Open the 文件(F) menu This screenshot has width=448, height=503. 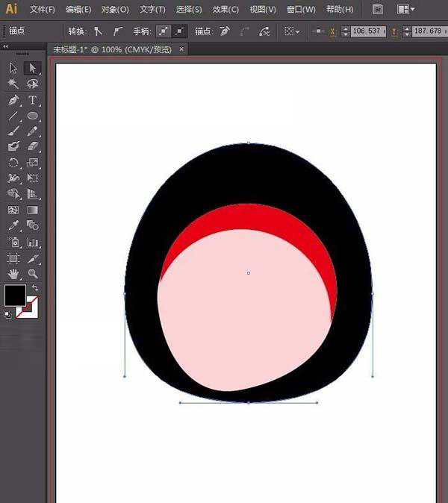click(x=43, y=10)
